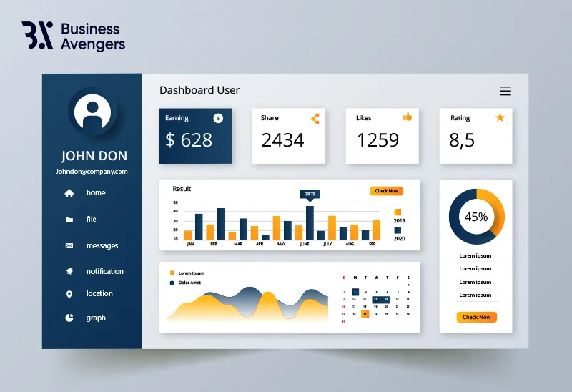Select the messages envelope icon
The height and width of the screenshot is (392, 572).
(x=69, y=245)
